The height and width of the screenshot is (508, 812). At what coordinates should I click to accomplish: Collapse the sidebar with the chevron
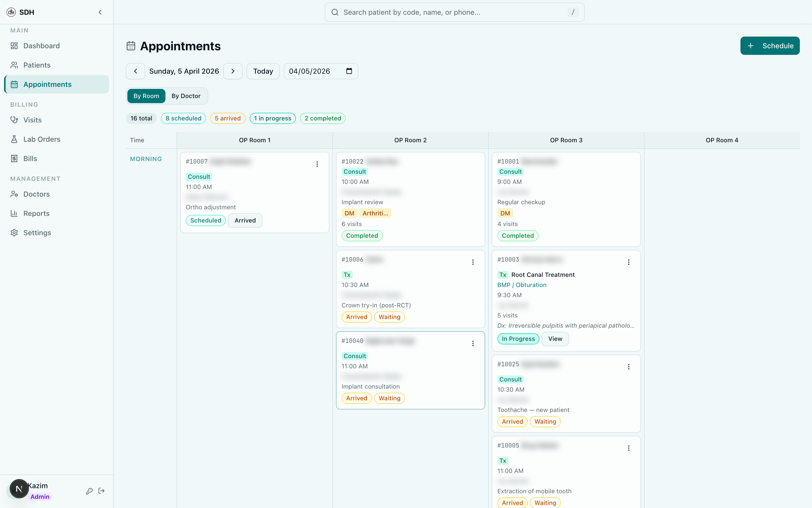[x=100, y=12]
